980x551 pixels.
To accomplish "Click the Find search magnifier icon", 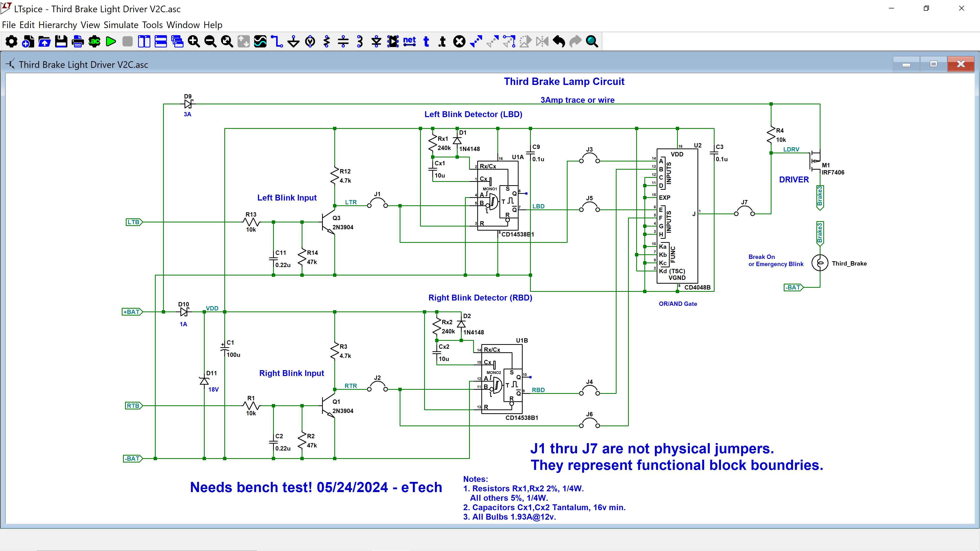I will tap(592, 41).
